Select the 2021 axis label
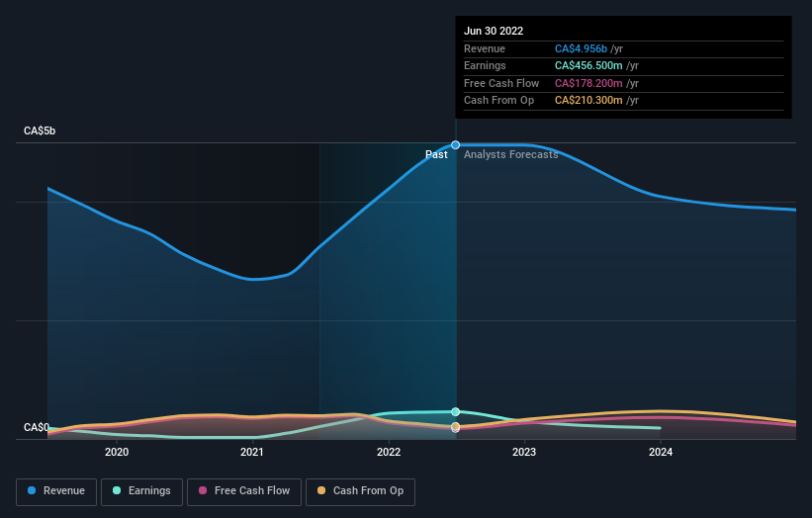This screenshot has height=518, width=812. [252, 452]
